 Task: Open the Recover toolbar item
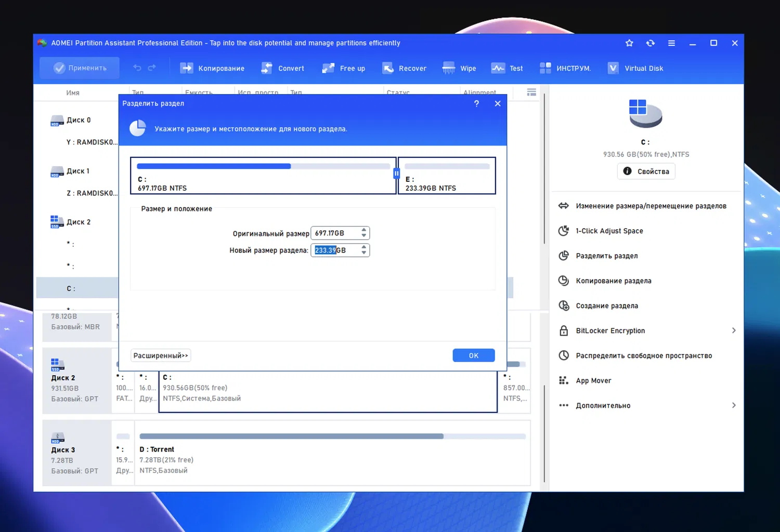tap(404, 68)
